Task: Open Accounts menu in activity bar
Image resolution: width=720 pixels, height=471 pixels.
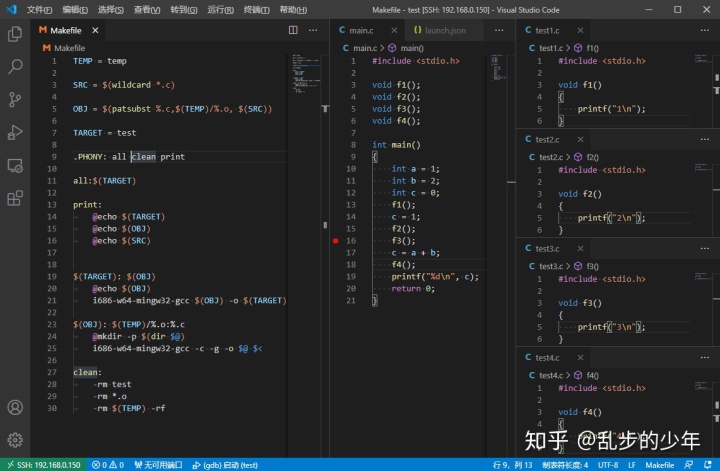Action: coord(15,407)
